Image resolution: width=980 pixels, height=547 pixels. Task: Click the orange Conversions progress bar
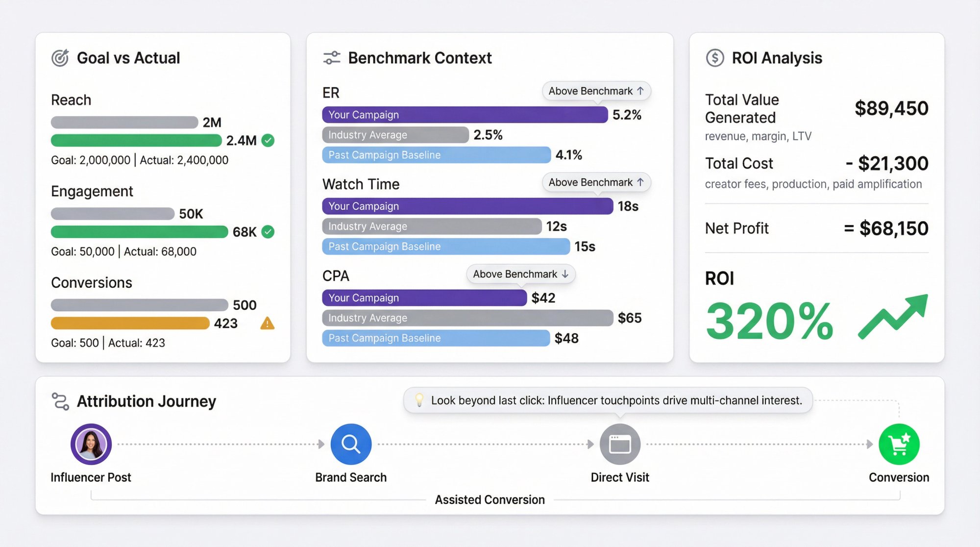129,323
